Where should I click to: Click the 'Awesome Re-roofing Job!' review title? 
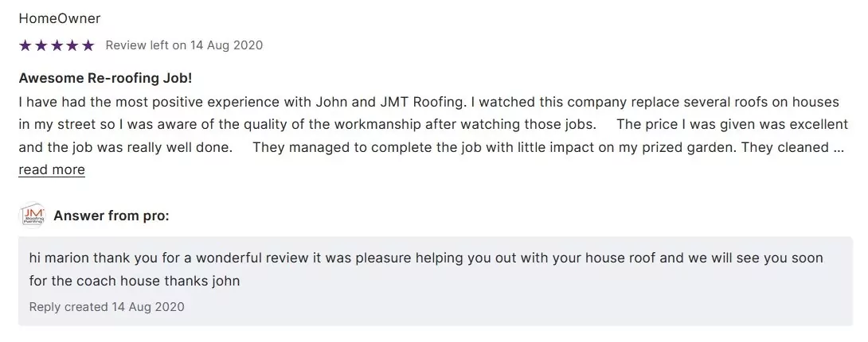tap(105, 79)
